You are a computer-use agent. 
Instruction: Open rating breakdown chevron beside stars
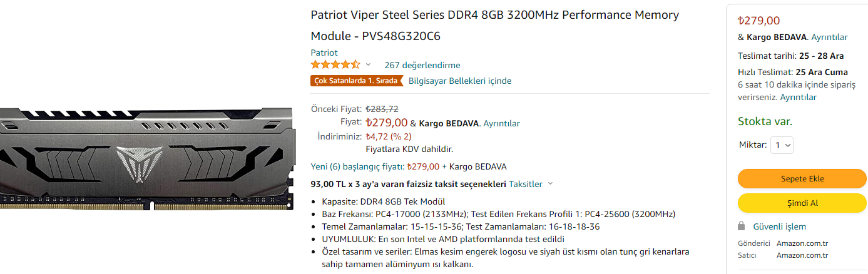click(368, 64)
